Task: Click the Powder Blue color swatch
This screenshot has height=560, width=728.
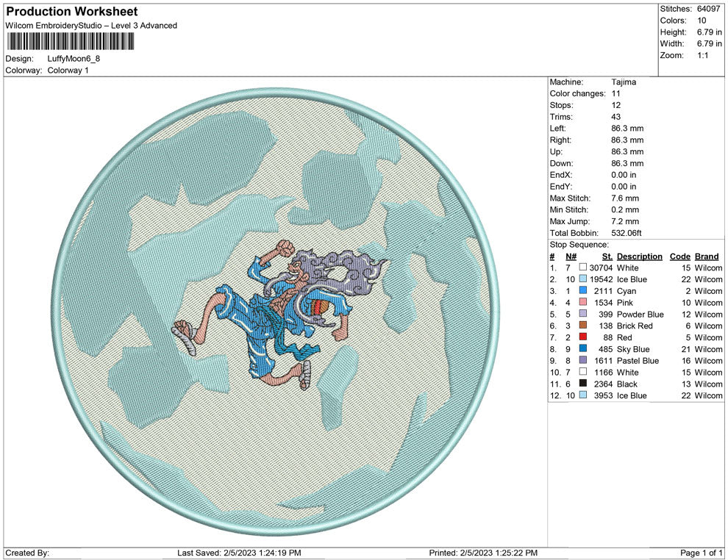Action: (x=583, y=315)
